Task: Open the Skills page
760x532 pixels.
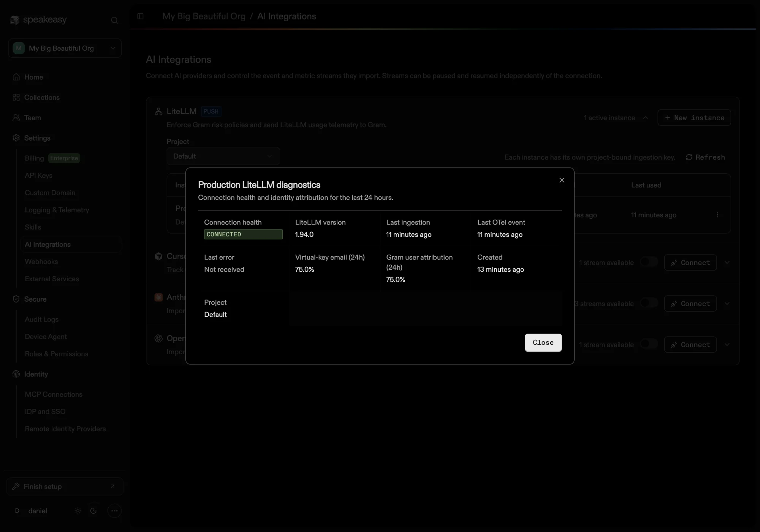Action: click(x=33, y=227)
